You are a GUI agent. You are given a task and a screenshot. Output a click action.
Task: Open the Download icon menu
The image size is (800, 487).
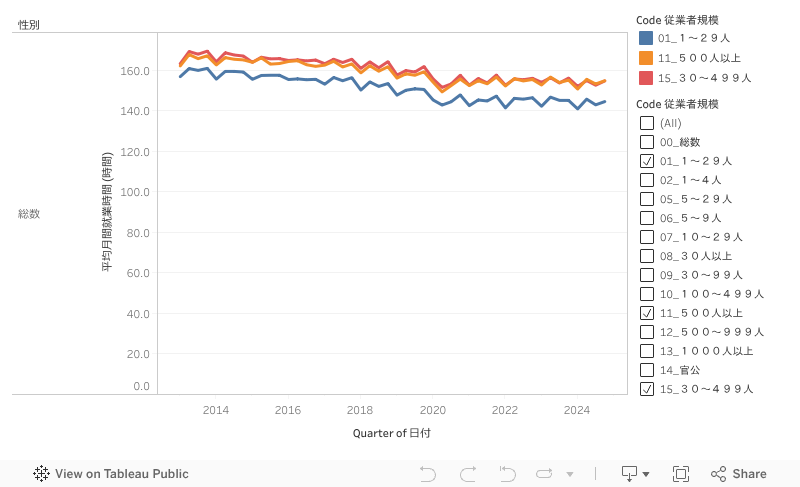[630, 474]
